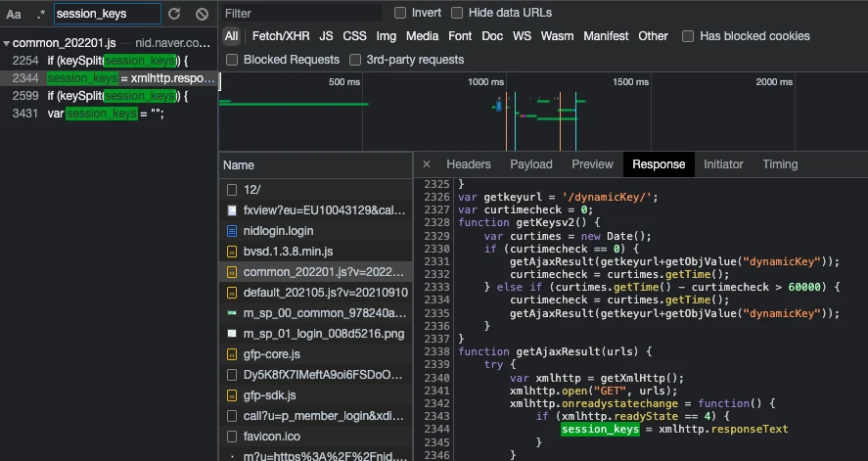868x461 pixels.
Task: Click the 1500 ms timeline marker
Action: coord(630,82)
